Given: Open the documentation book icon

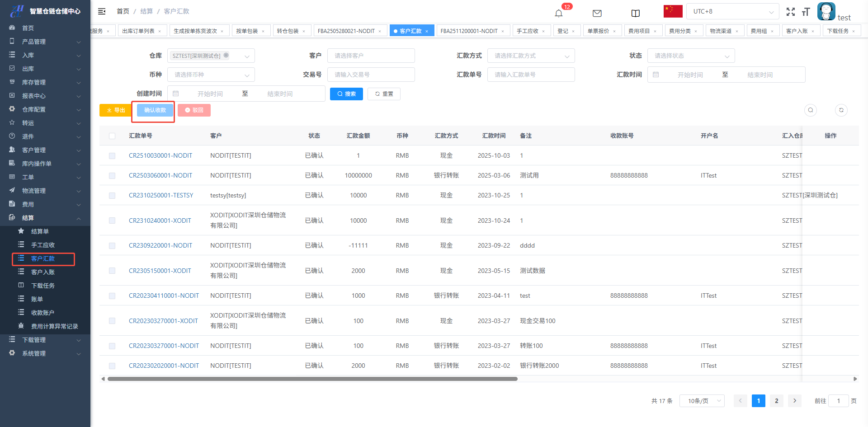Looking at the screenshot, I should pos(635,13).
